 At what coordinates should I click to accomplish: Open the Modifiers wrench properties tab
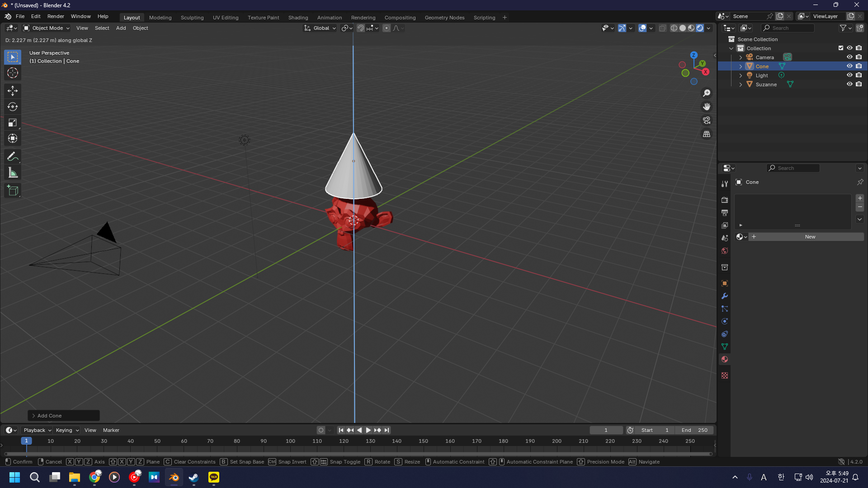(x=725, y=296)
